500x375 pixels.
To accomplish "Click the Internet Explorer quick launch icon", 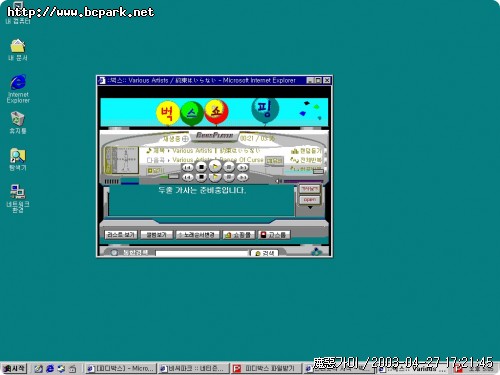I will (x=50, y=369).
